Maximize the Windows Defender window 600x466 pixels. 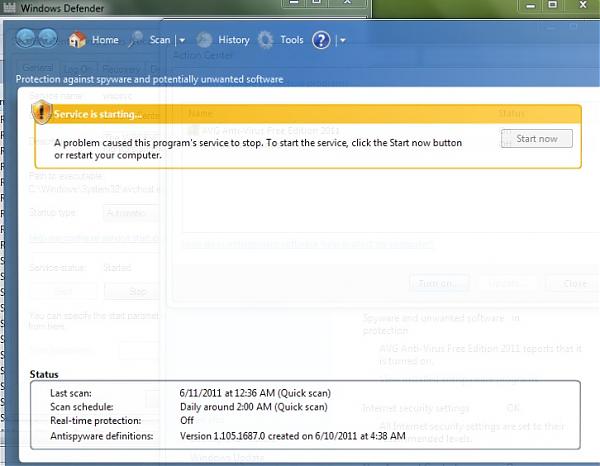pyautogui.click(x=317, y=3)
